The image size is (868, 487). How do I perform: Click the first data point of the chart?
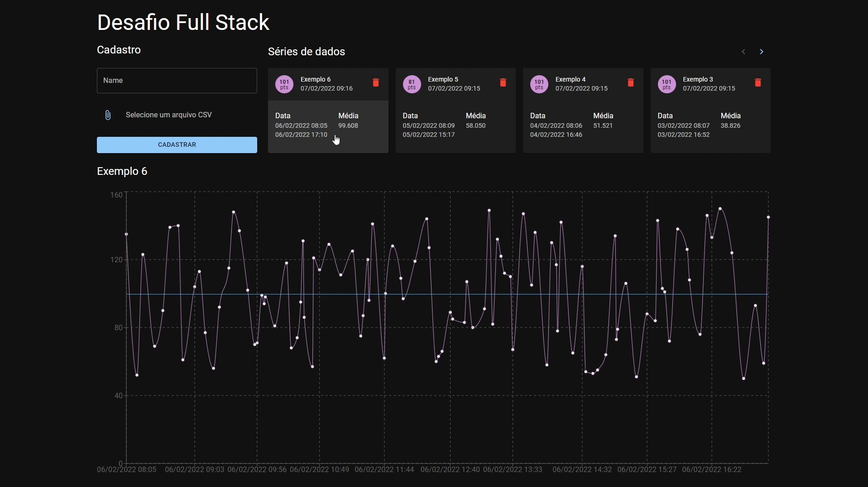[x=126, y=234]
